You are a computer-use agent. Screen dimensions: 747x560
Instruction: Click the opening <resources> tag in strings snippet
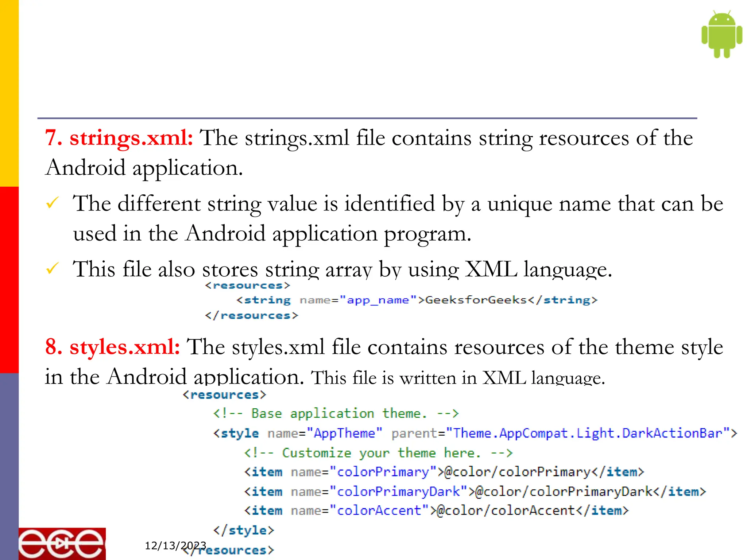[x=247, y=285]
